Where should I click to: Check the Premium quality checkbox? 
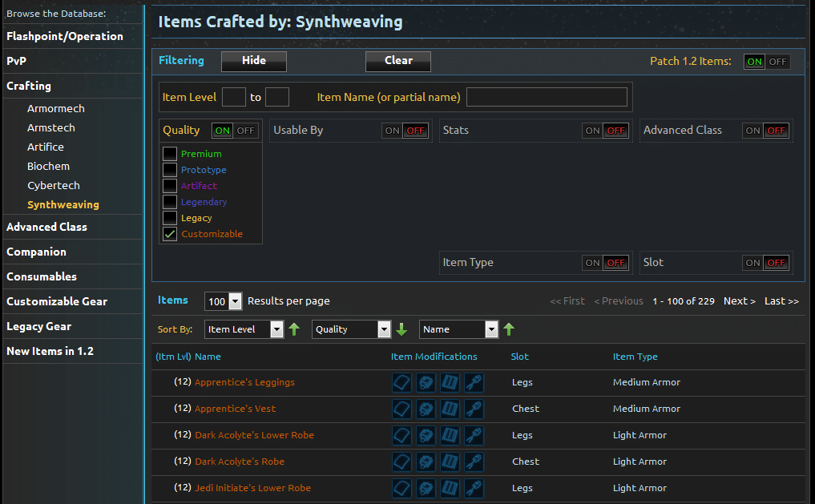coord(170,154)
